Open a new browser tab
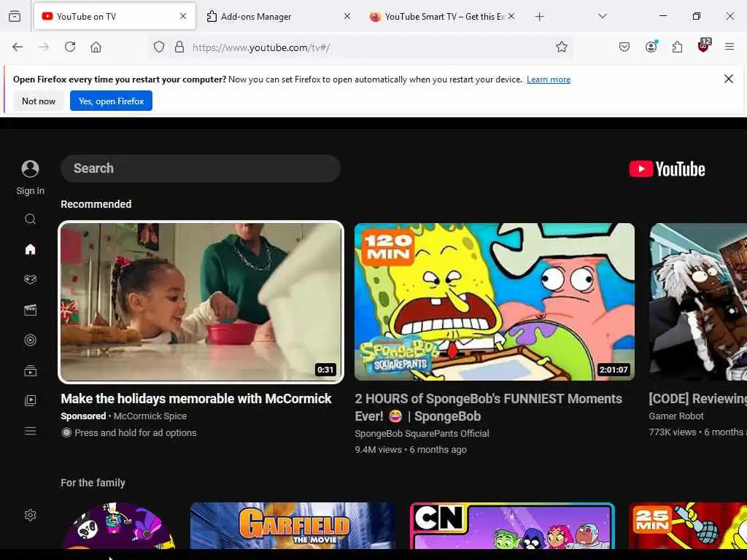Screen dimensions: 747x560 539,17
